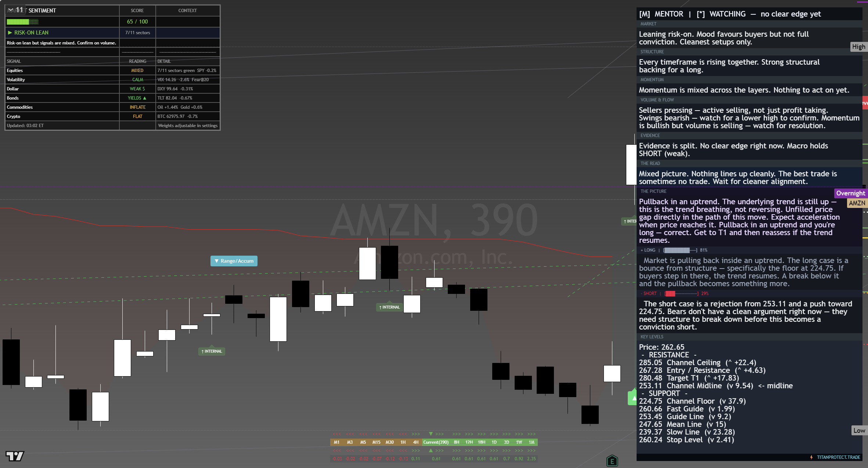Click the down triangle above Current(390)
868x468 pixels.
(x=431, y=434)
